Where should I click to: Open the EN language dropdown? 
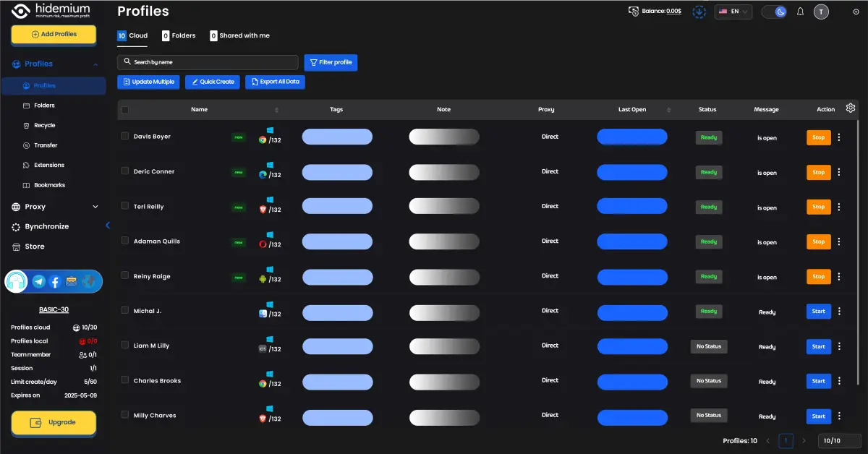tap(733, 11)
